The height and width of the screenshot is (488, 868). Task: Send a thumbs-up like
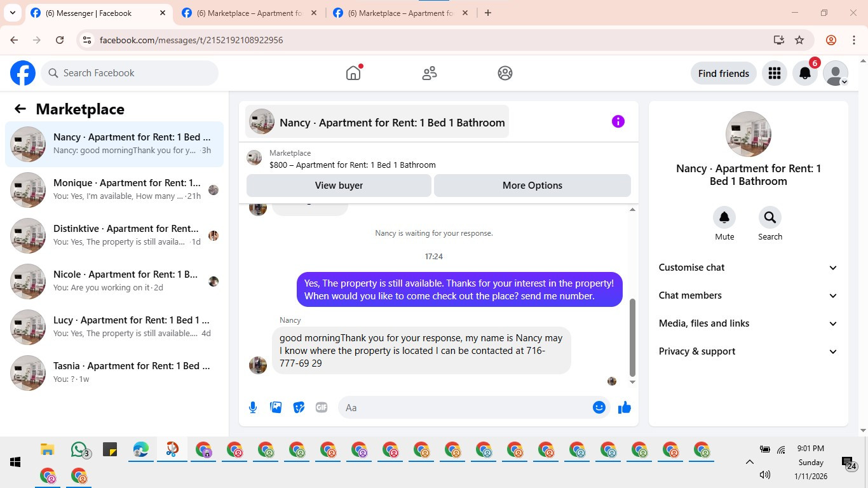[x=625, y=407]
